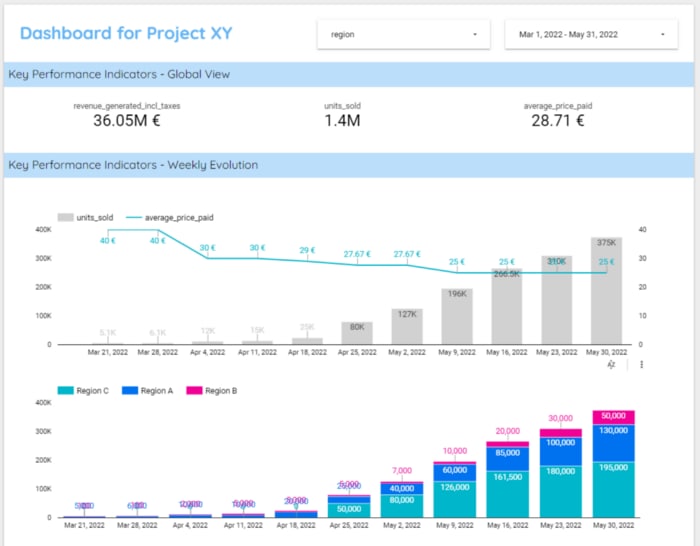Click the 180,000 Region C segment on May 23
This screenshot has width=700, height=546.
coord(561,492)
